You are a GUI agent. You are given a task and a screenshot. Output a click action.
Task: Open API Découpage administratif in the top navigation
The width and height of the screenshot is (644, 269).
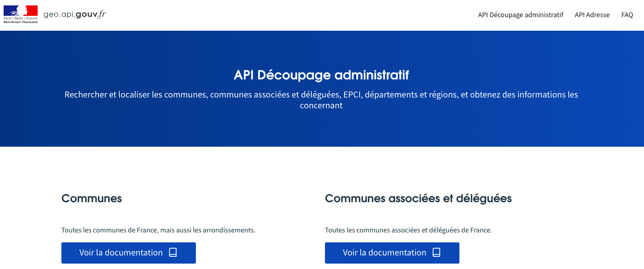point(521,15)
